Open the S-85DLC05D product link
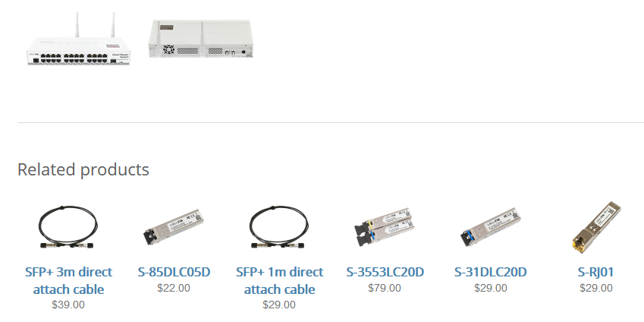Screen dimensions: 644x322 174,272
